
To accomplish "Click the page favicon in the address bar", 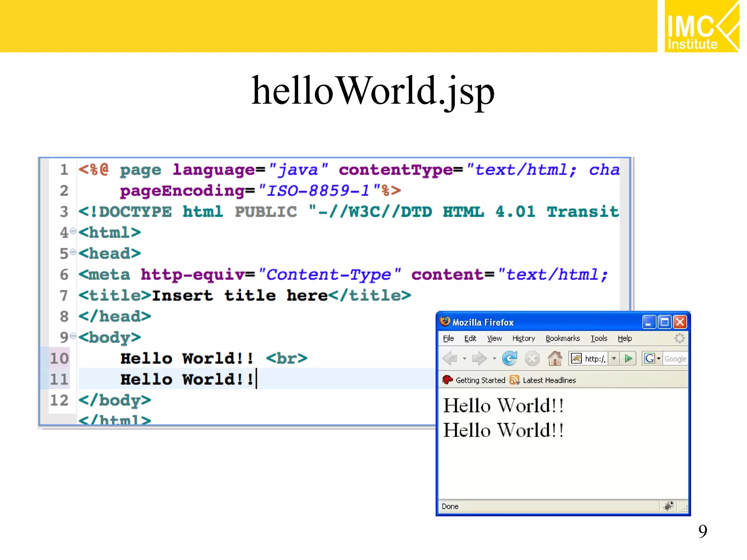I will pos(576,358).
